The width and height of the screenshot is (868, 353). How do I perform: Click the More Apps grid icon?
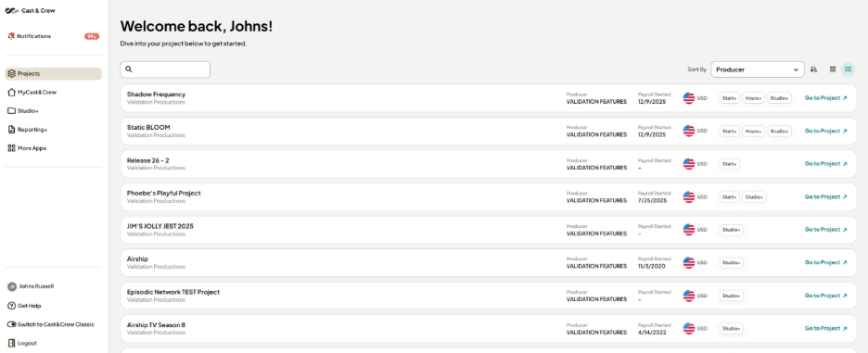tap(12, 148)
